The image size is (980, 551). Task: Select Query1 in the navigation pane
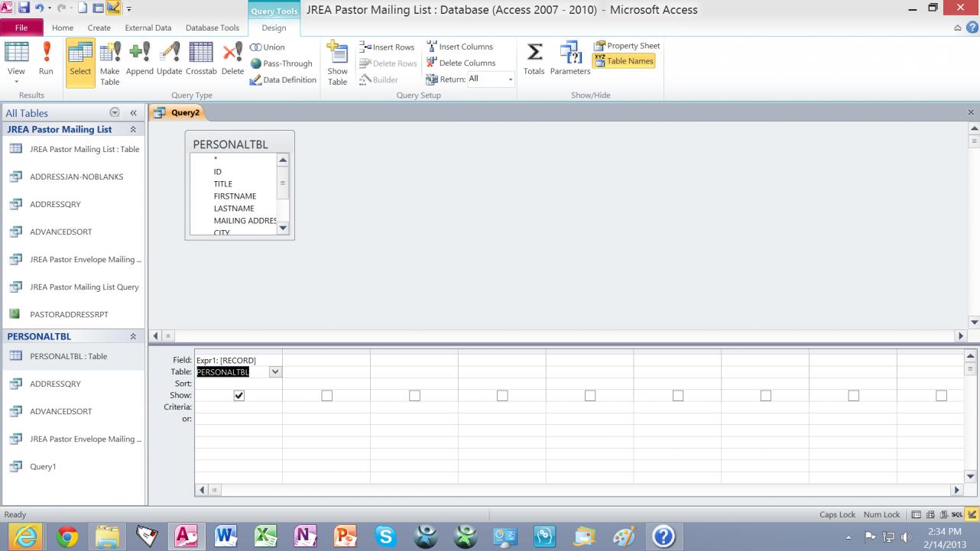[73, 467]
